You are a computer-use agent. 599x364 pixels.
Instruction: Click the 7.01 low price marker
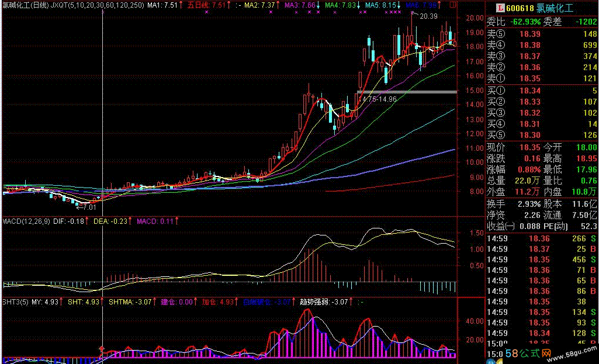pos(86,207)
